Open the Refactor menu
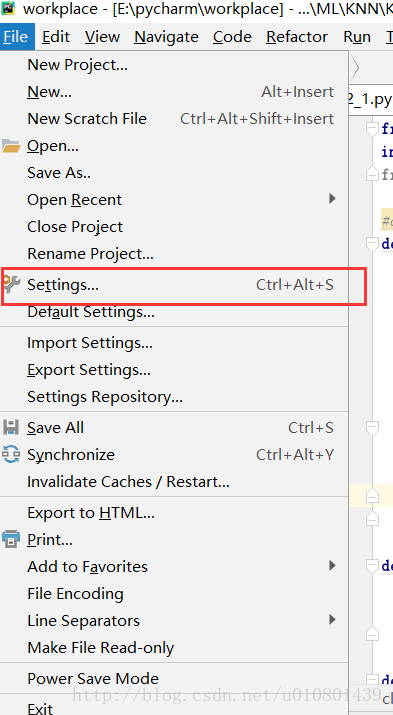Viewport: 393px width, 715px height. (297, 36)
